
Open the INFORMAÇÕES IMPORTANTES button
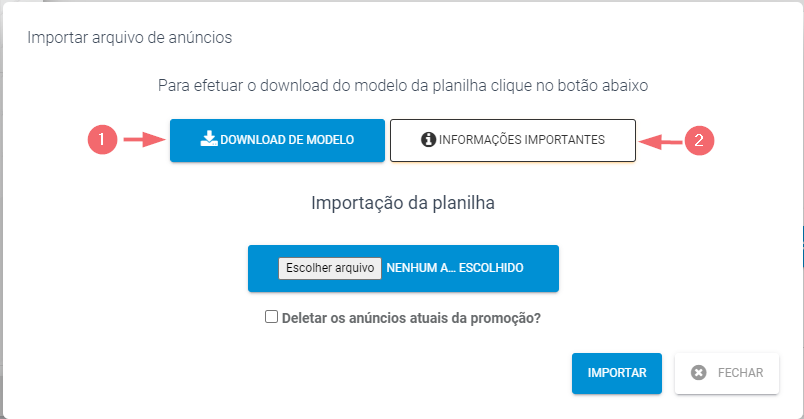tap(513, 141)
